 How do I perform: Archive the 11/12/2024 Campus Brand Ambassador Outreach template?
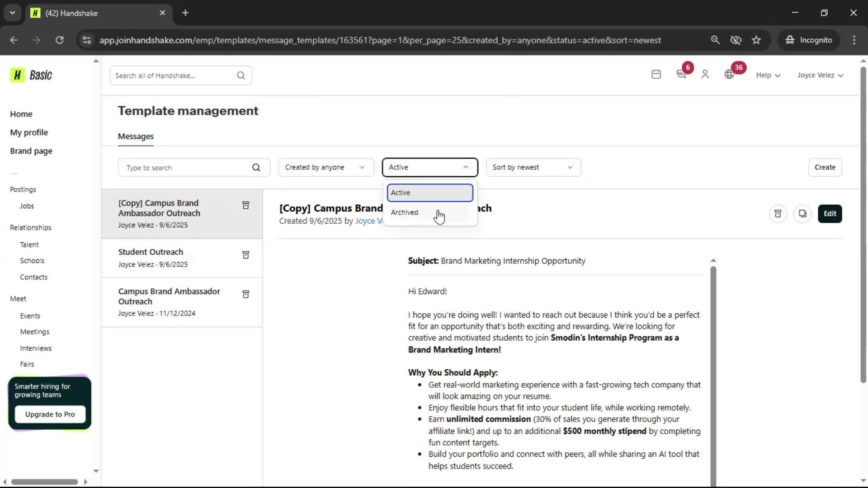[245, 295]
